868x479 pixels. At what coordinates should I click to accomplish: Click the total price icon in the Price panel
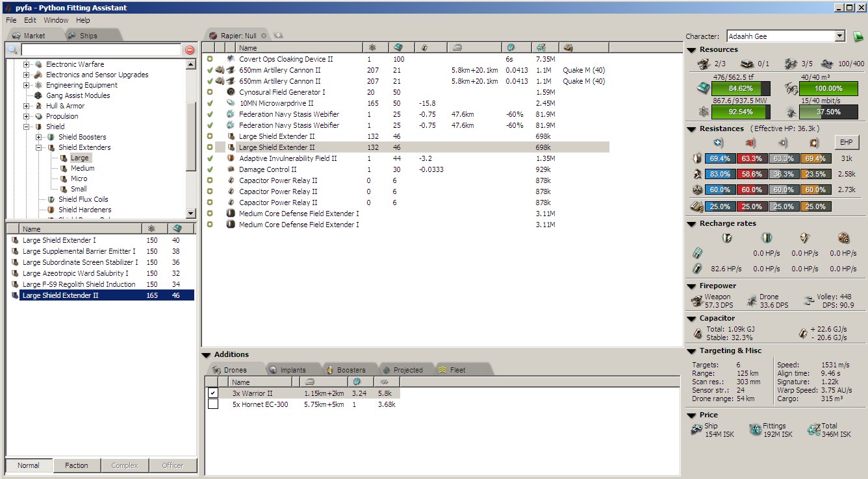pyautogui.click(x=814, y=430)
